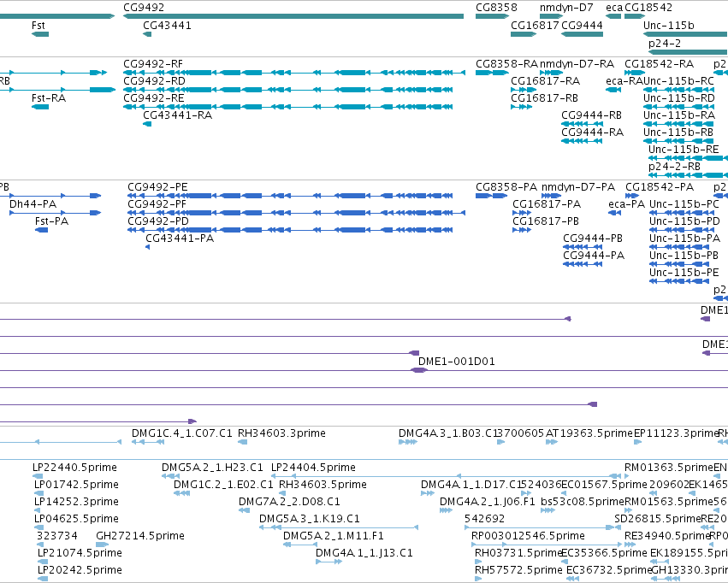Select the CG9444-PB protein label
Viewport: 728px width, 583px height.
pos(593,238)
